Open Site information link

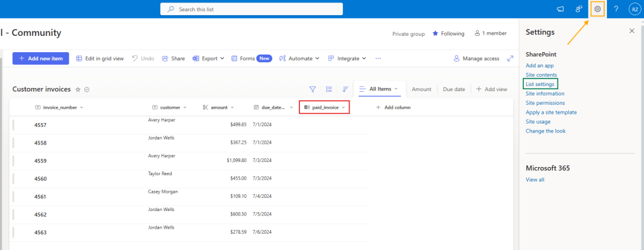[x=545, y=94]
